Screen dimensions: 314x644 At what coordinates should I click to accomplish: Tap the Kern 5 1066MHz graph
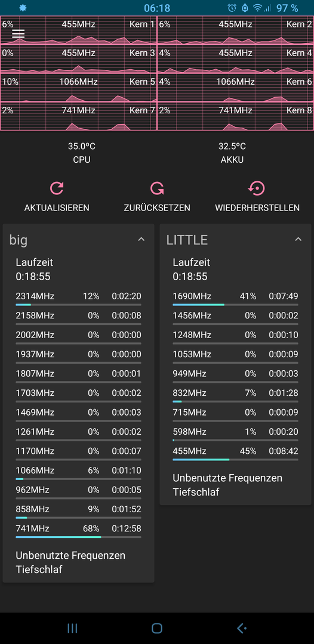click(x=78, y=88)
